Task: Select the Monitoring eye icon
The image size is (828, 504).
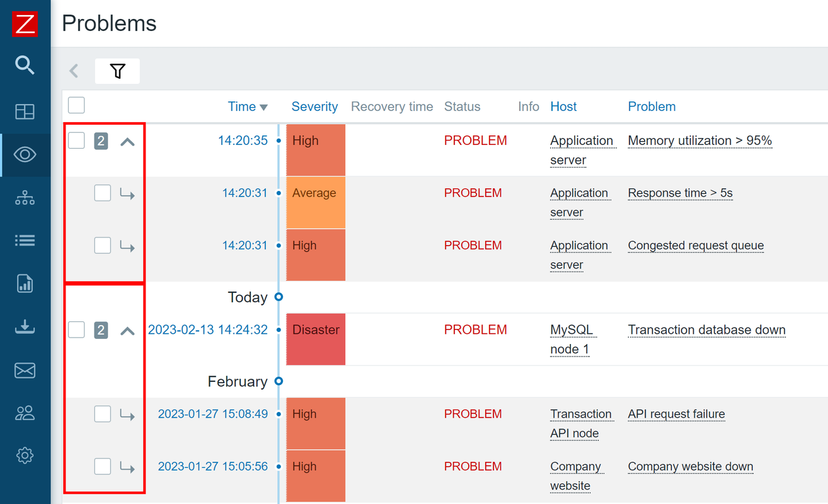Action: pos(25,154)
